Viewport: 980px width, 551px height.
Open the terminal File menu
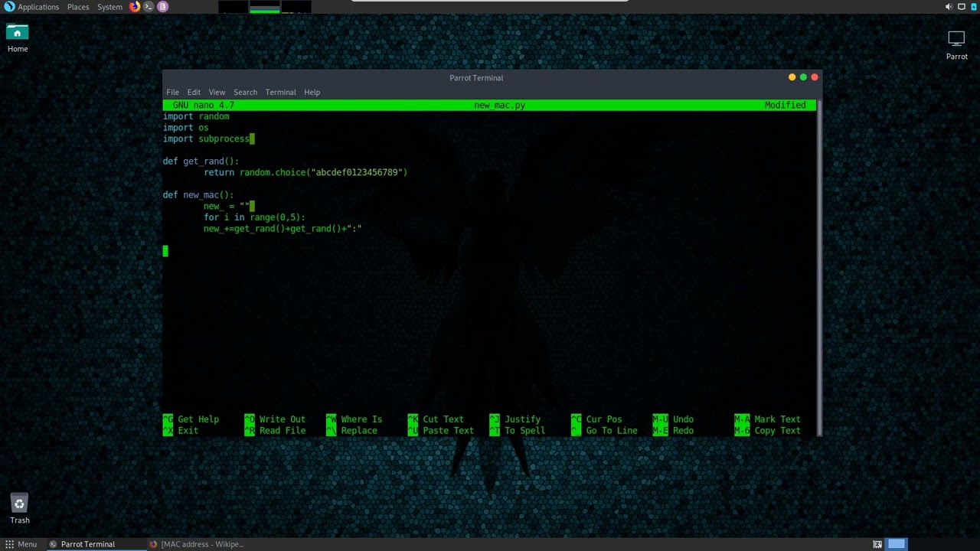172,92
